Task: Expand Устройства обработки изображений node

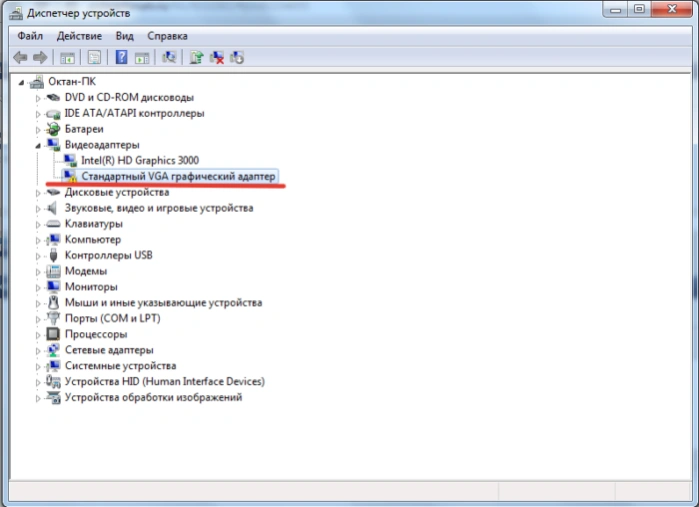Action: (x=38, y=398)
